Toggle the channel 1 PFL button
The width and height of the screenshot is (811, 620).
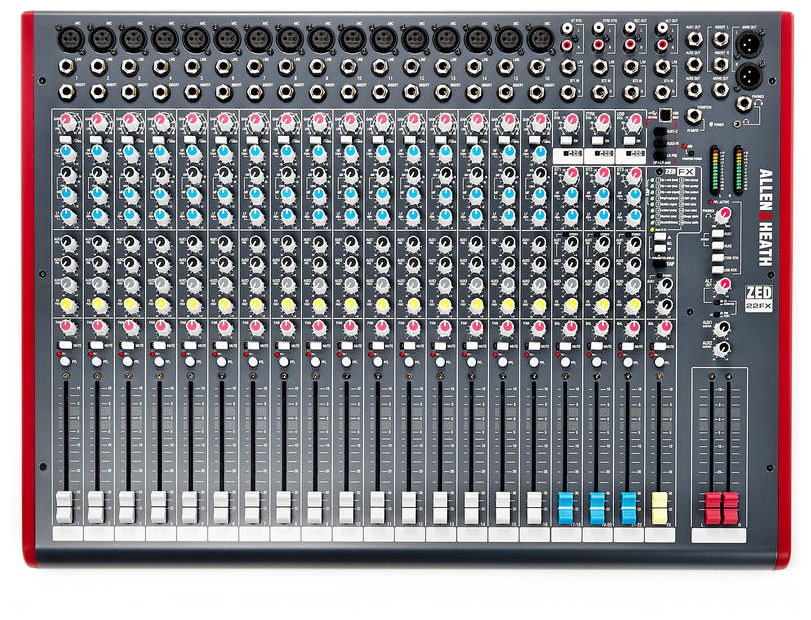(x=67, y=358)
